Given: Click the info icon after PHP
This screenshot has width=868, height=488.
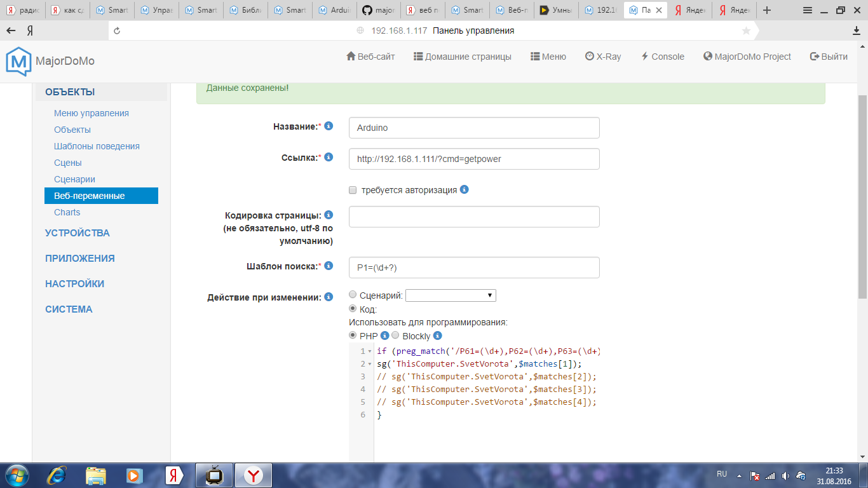Looking at the screenshot, I should 384,335.
